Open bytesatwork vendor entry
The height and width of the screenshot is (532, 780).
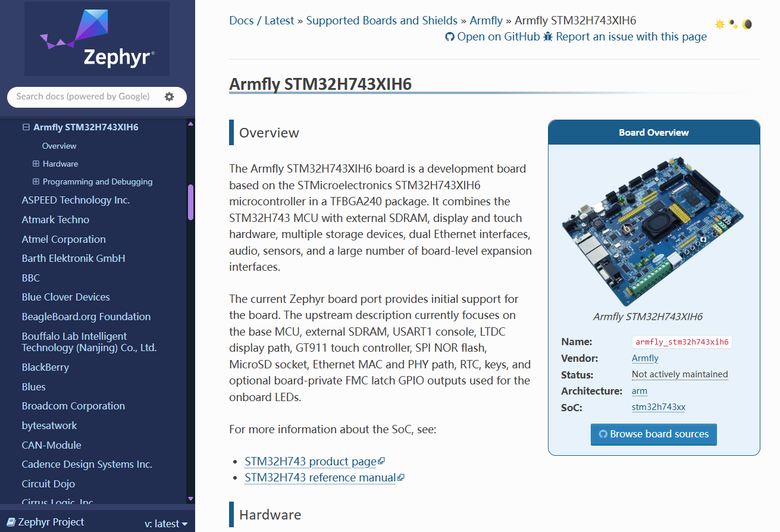tap(49, 425)
